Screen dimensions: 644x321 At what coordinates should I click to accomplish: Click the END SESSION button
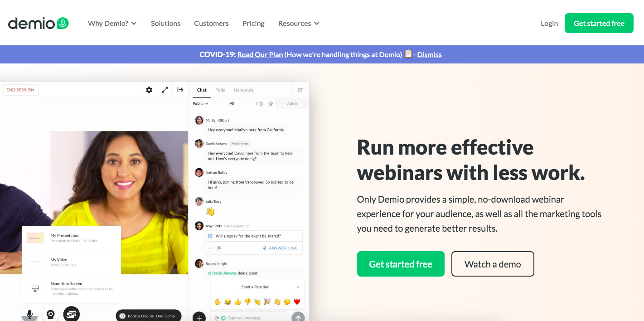[x=20, y=90]
